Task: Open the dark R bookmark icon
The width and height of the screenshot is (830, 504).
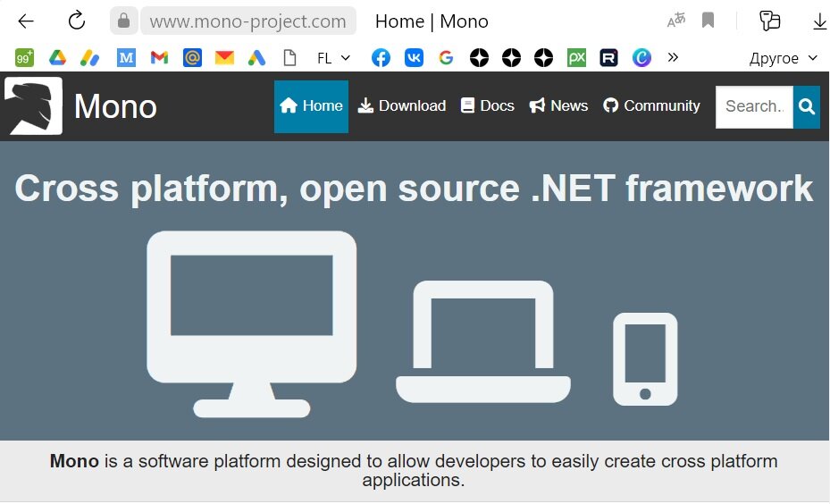Action: coord(608,58)
